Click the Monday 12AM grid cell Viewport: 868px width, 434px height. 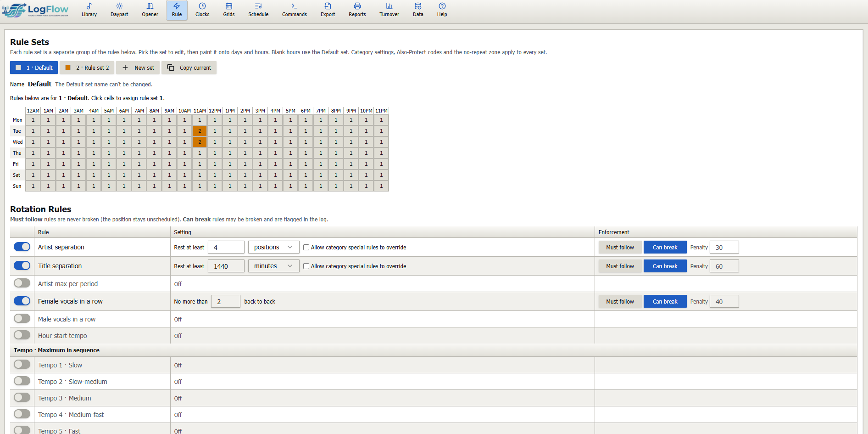(33, 120)
